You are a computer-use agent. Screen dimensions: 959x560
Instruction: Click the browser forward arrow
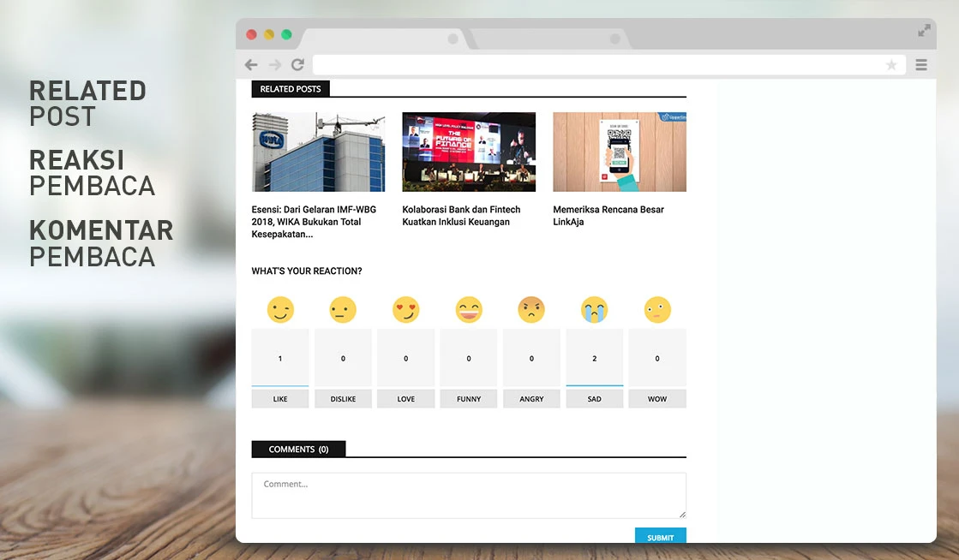point(274,64)
